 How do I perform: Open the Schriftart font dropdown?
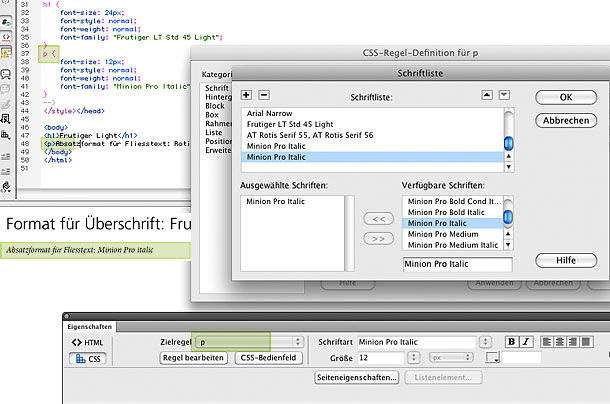[483, 342]
